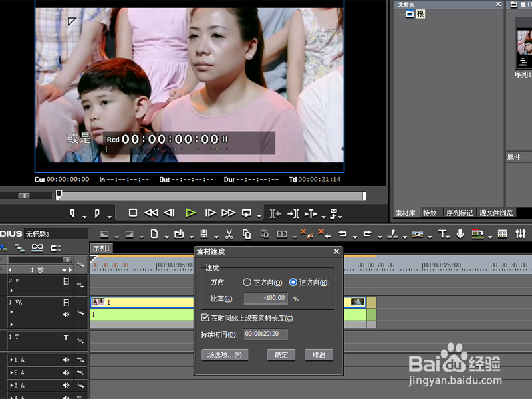Collapse the 根 folder tree node

click(410, 14)
